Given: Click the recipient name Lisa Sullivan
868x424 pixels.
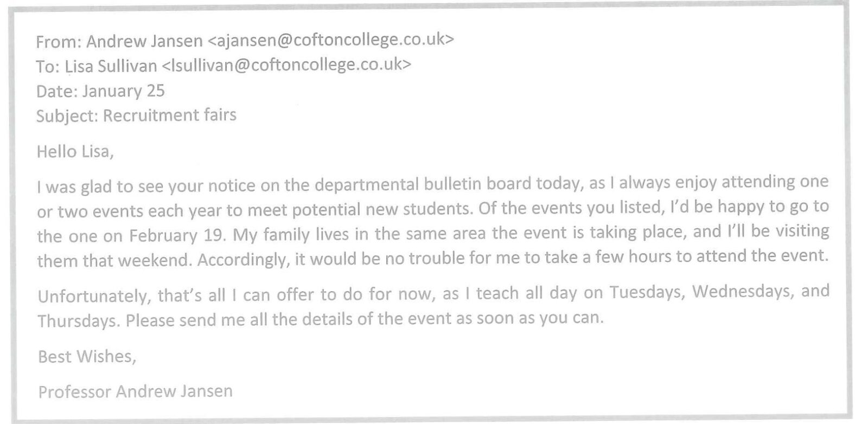Looking at the screenshot, I should click(111, 66).
